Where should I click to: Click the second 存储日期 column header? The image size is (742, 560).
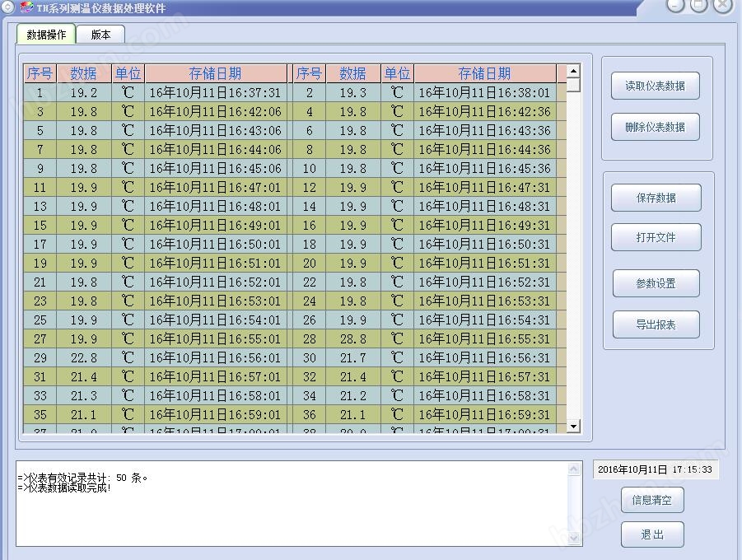(x=484, y=73)
